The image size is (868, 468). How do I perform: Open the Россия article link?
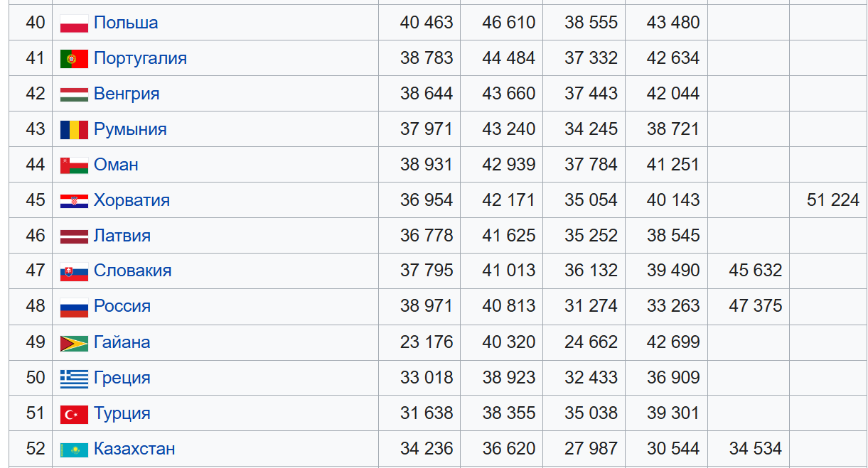click(x=122, y=306)
